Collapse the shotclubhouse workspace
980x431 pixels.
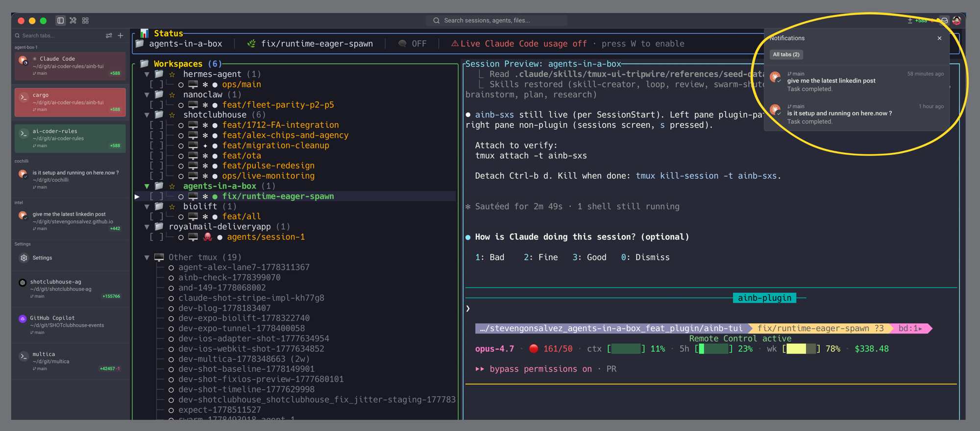pyautogui.click(x=147, y=115)
